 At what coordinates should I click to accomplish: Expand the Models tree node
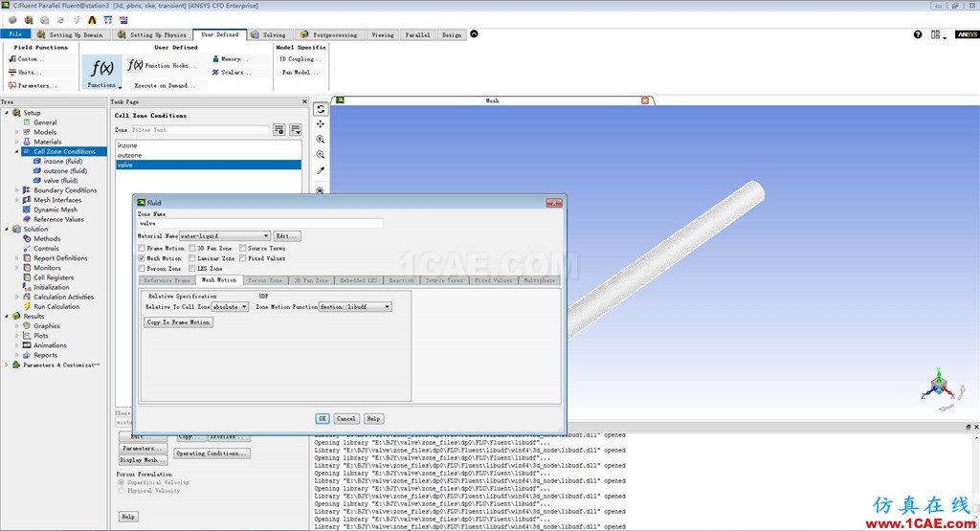(x=17, y=132)
